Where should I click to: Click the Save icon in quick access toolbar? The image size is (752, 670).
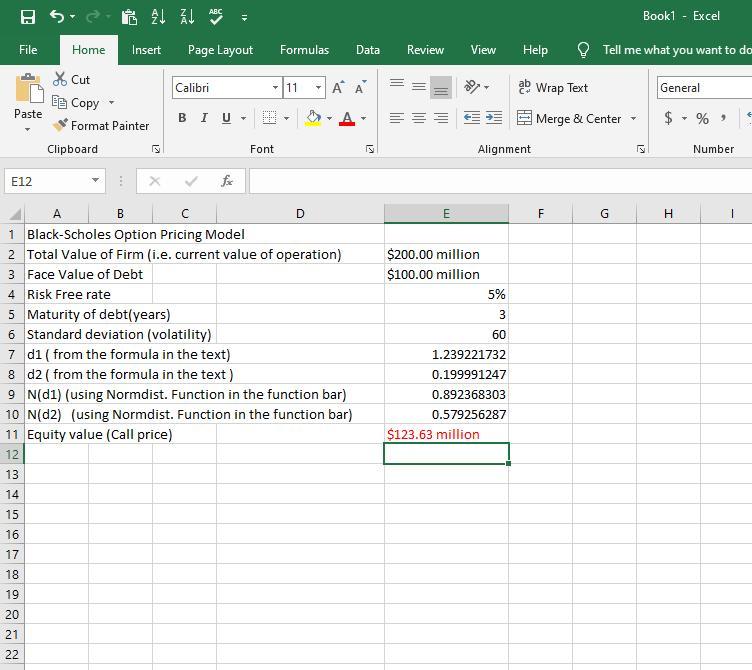pos(28,17)
